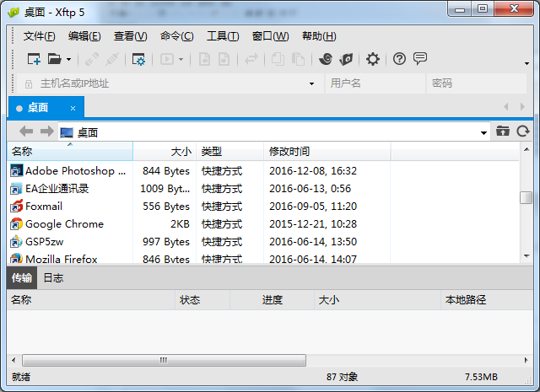This screenshot has width=540, height=392.
Task: Select the Google Chrome shortcut in the file list
Action: tap(64, 224)
